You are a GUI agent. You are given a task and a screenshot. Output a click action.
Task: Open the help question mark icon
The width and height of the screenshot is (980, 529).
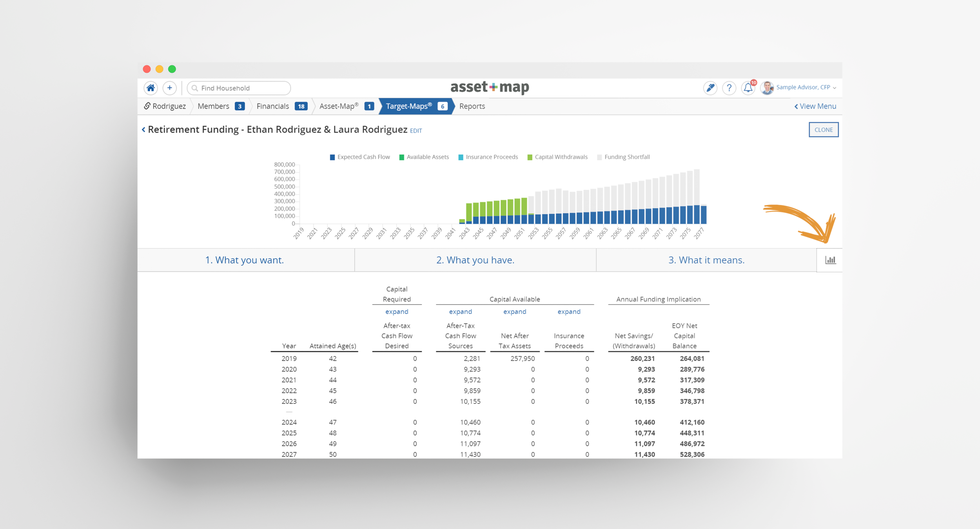coord(729,88)
